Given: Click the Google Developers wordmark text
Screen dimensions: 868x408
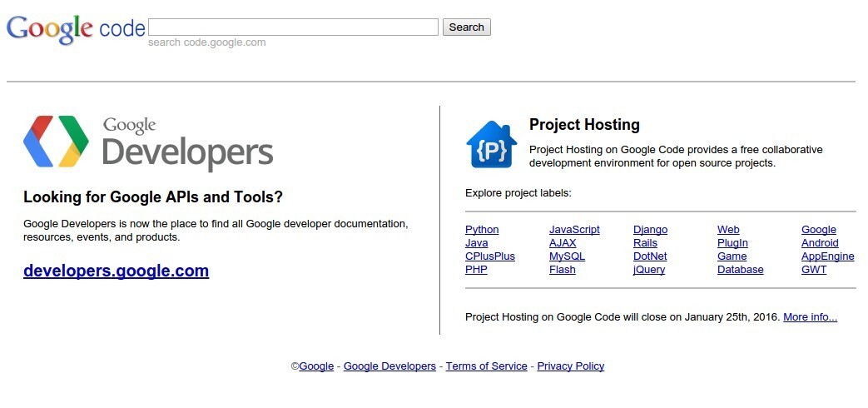Looking at the screenshot, I should 187,143.
